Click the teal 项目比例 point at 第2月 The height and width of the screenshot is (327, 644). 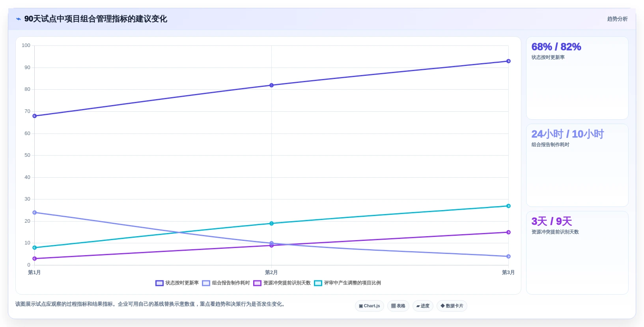tap(271, 224)
